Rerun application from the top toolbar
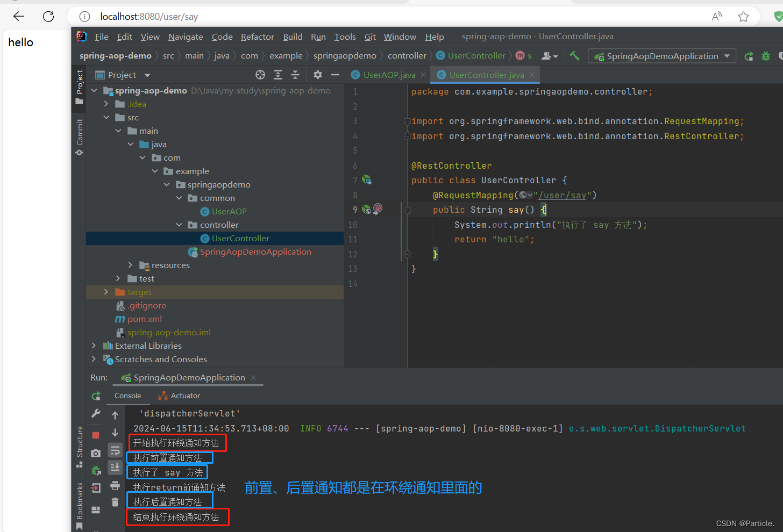Screen dimensions: 783x532 tap(749, 56)
